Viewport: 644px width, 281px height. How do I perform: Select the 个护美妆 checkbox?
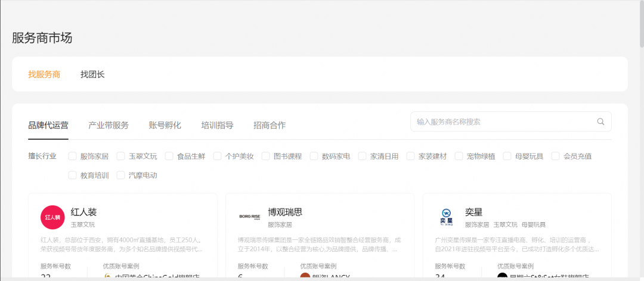pos(218,157)
